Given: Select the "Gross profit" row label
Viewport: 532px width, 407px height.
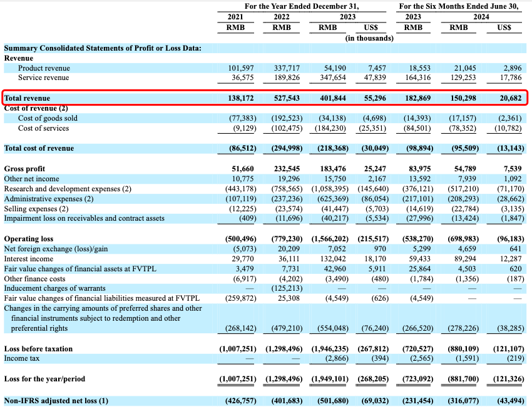Looking at the screenshot, I should [24, 169].
